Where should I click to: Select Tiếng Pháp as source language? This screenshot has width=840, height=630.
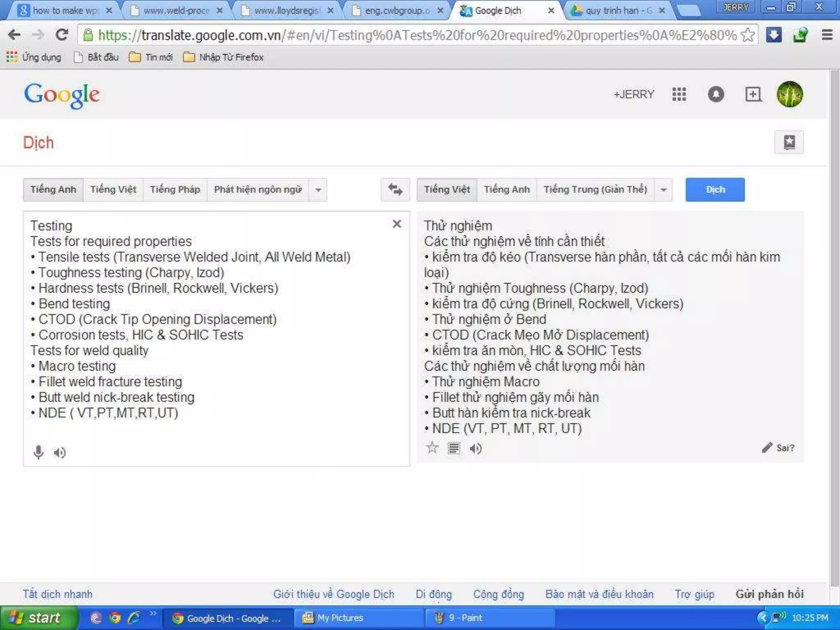tap(175, 189)
